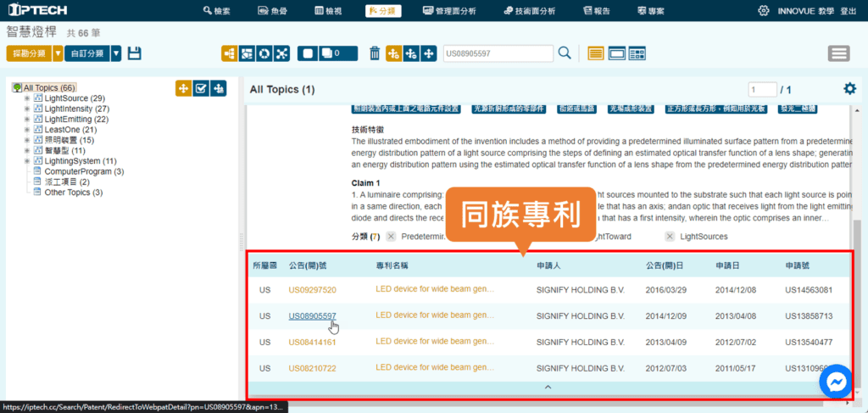Remove the LightSources classification tag
This screenshot has width=868, height=413.
[x=669, y=237]
